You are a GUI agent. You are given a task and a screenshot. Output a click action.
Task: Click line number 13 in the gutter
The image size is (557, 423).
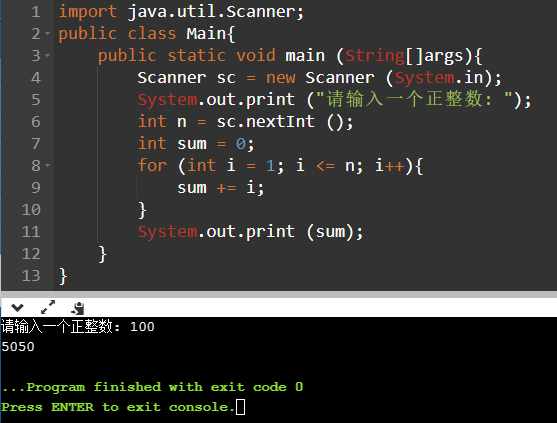coord(31,276)
